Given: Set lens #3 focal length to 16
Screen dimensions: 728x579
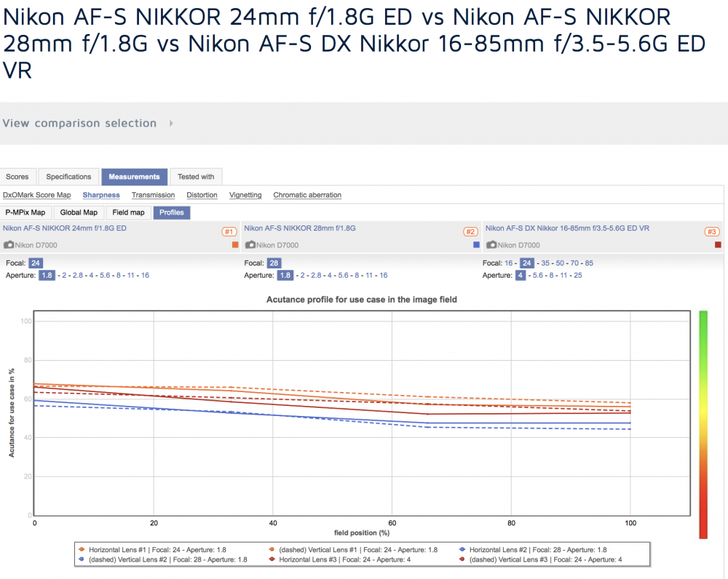Looking at the screenshot, I should tap(509, 263).
